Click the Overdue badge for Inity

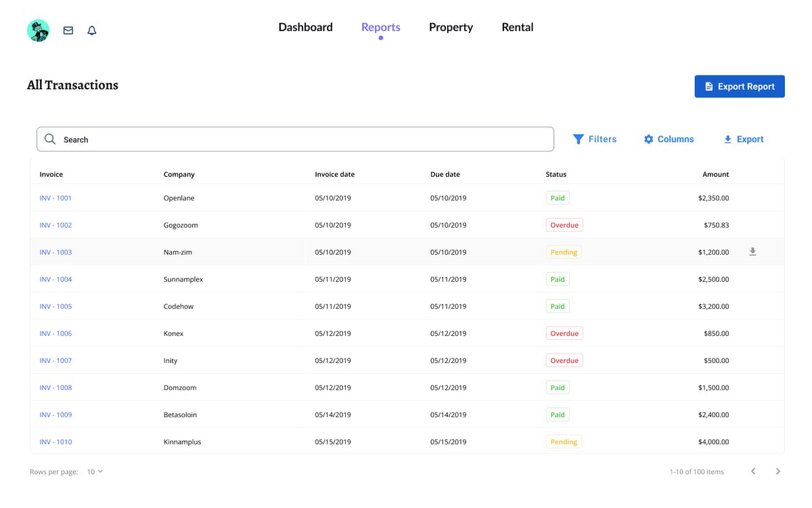(564, 360)
